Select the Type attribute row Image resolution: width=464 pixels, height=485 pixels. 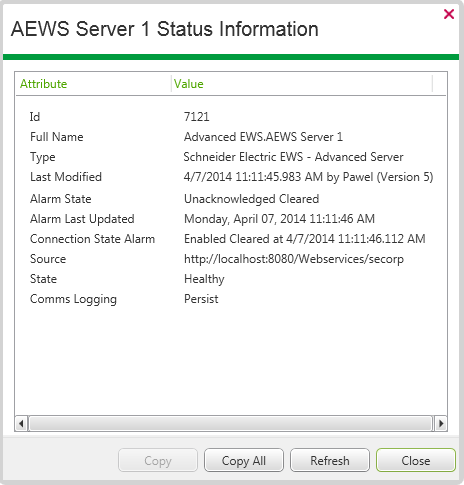tap(231, 157)
